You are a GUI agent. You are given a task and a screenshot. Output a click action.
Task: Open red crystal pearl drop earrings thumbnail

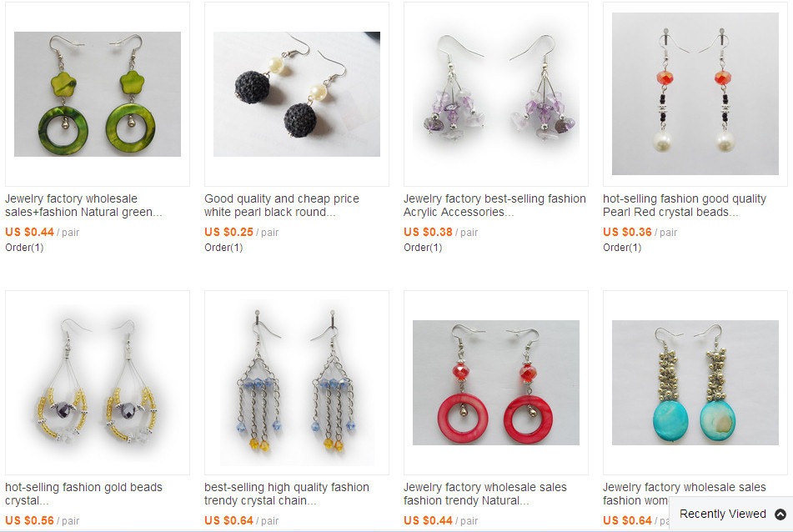(x=695, y=94)
